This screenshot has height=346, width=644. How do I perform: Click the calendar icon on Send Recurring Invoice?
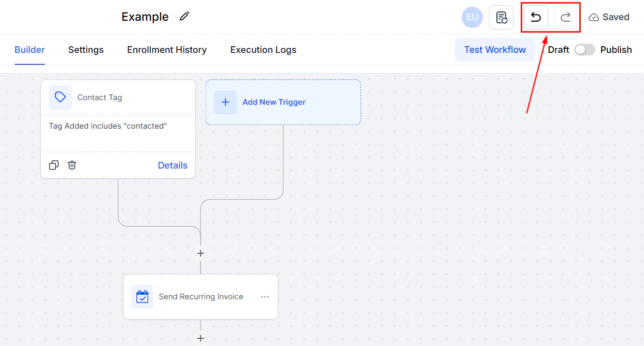click(142, 296)
